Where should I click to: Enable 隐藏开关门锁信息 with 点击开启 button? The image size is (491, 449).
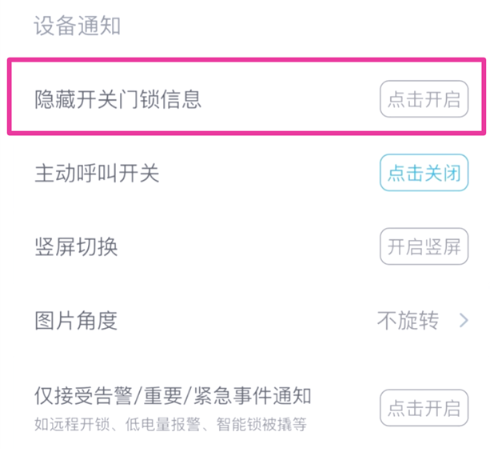coord(424,99)
